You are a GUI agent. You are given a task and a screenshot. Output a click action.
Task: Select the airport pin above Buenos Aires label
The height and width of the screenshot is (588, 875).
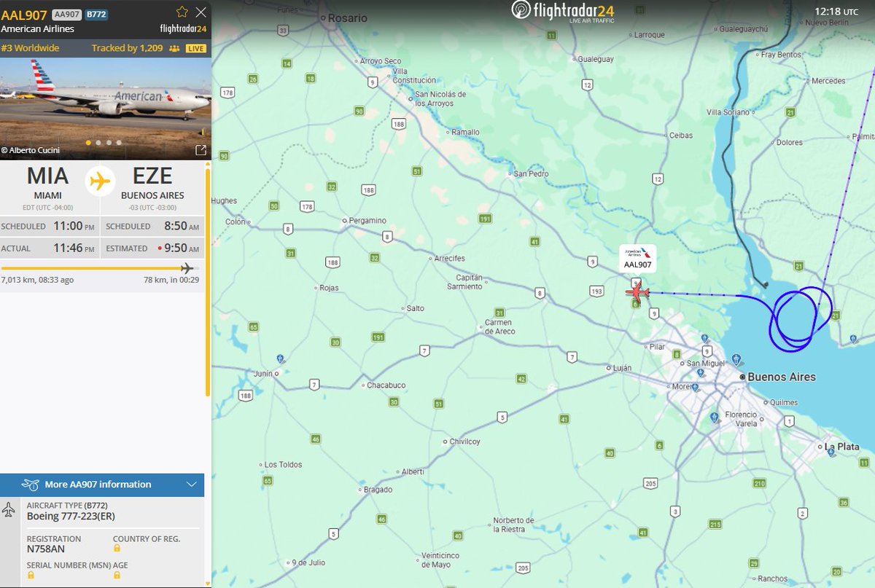point(736,359)
